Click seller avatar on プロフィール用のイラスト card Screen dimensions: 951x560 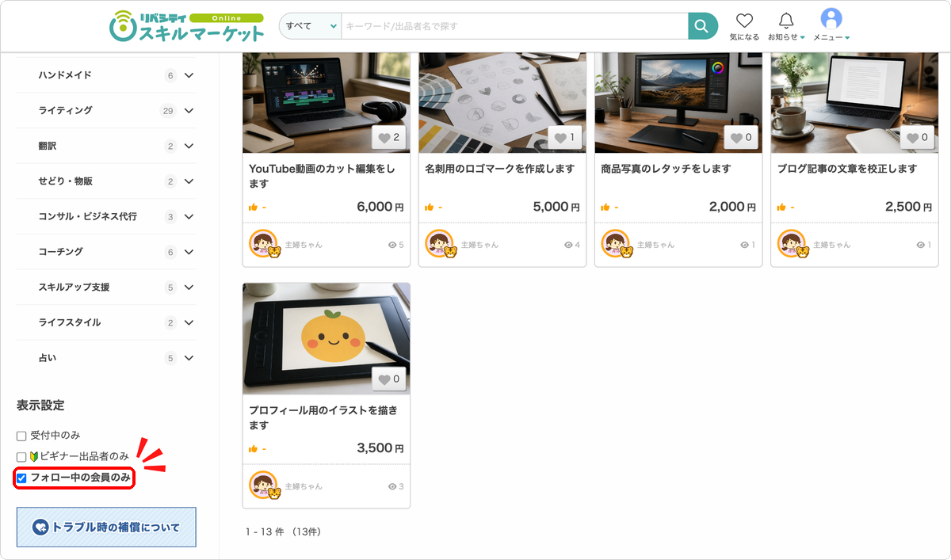(264, 486)
